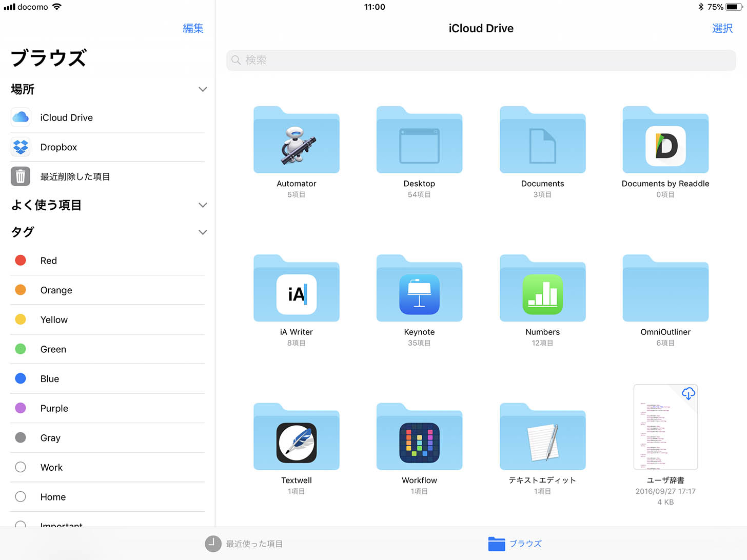
Task: Expand the よく使う項目 section
Action: 203,205
